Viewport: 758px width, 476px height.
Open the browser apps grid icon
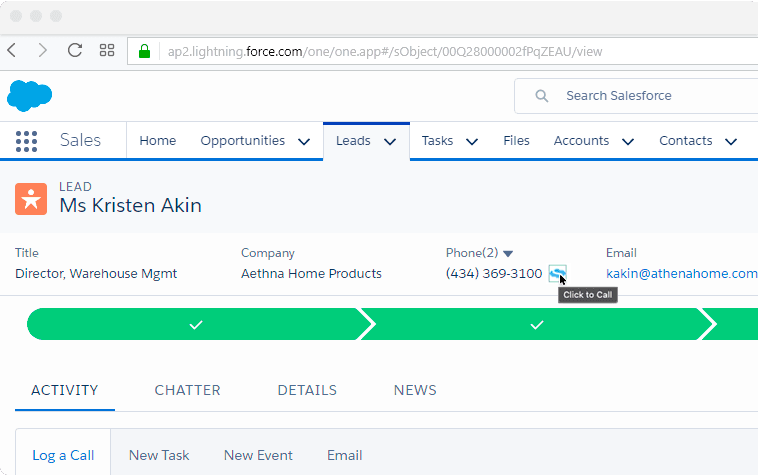(107, 50)
